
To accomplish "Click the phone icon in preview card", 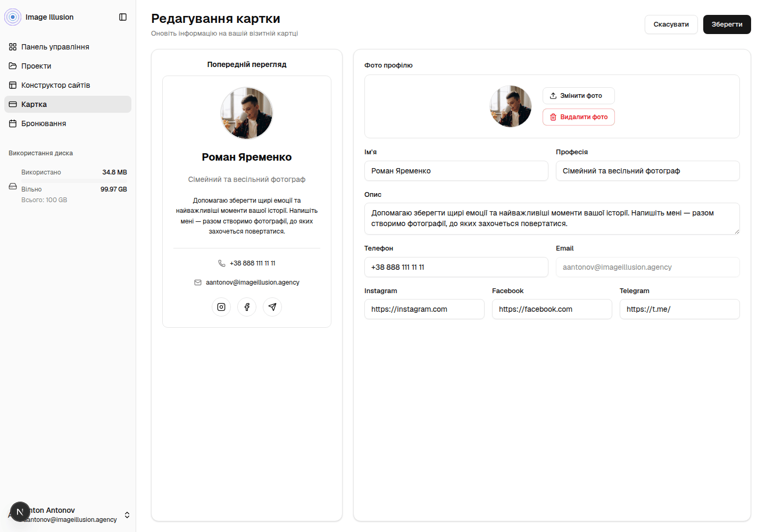I will (x=222, y=263).
